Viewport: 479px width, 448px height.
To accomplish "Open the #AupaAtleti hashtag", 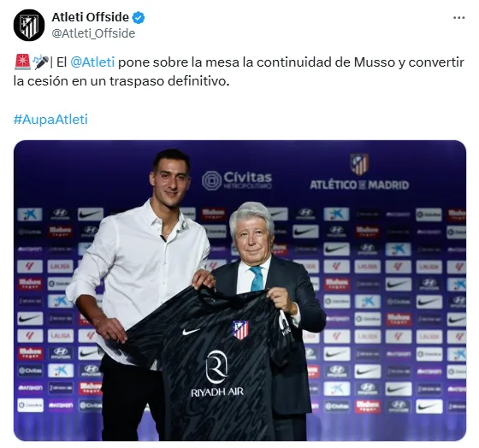I will click(x=50, y=119).
